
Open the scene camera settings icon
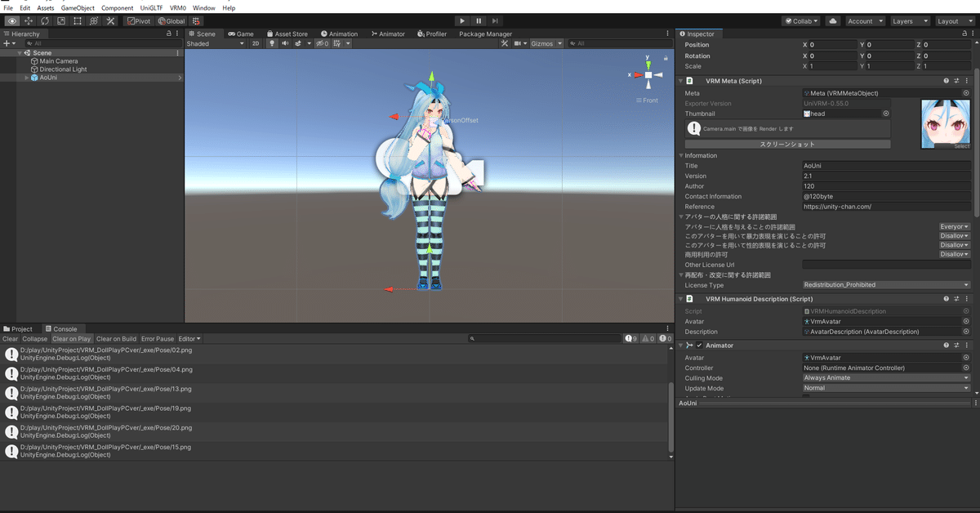pos(520,43)
